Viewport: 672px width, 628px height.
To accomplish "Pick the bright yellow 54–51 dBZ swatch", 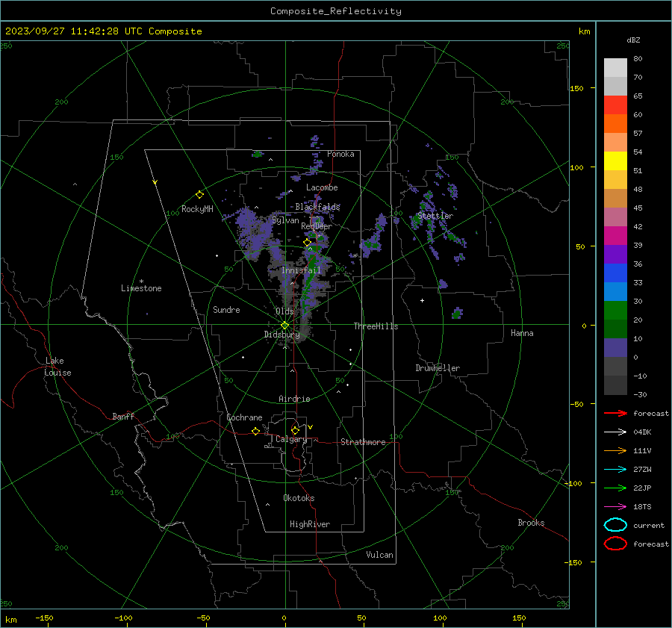I will click(x=615, y=161).
